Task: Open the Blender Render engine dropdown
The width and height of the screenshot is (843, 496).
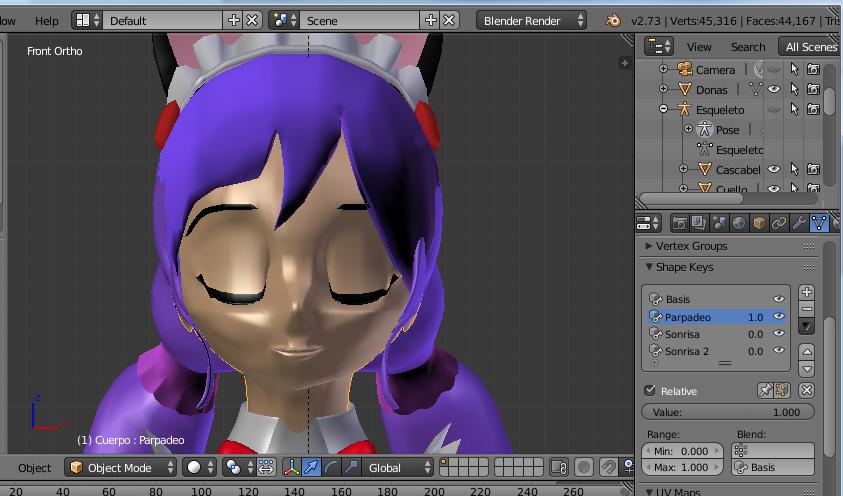Action: (x=531, y=20)
